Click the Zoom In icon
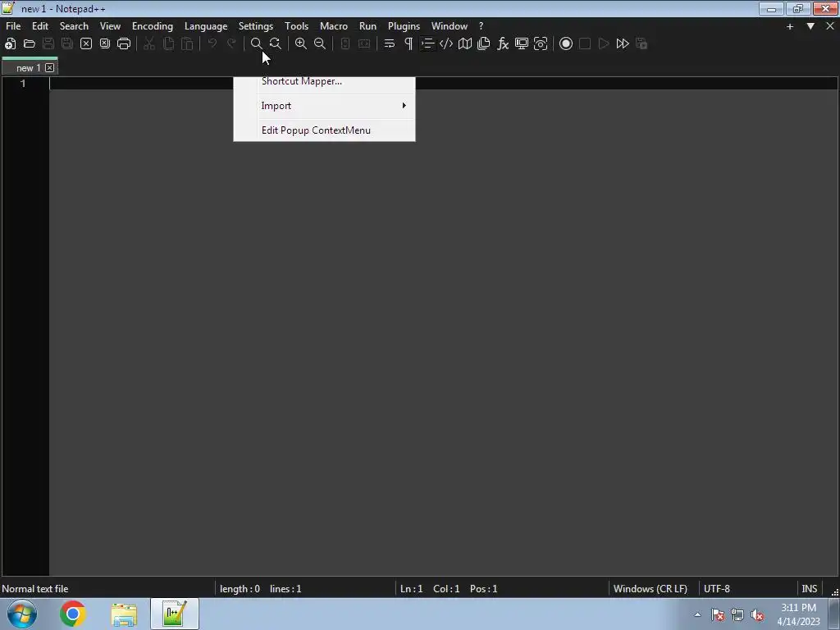840x630 pixels. [x=301, y=44]
